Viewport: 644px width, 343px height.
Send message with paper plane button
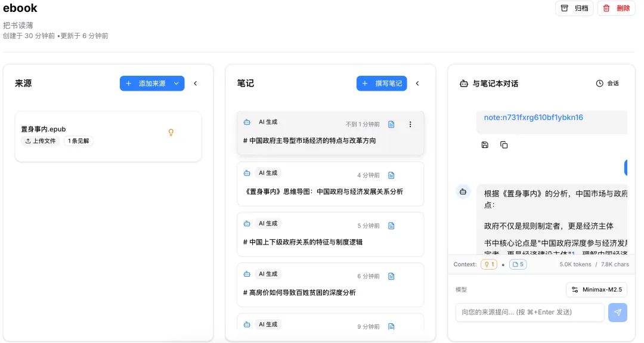[x=618, y=312]
